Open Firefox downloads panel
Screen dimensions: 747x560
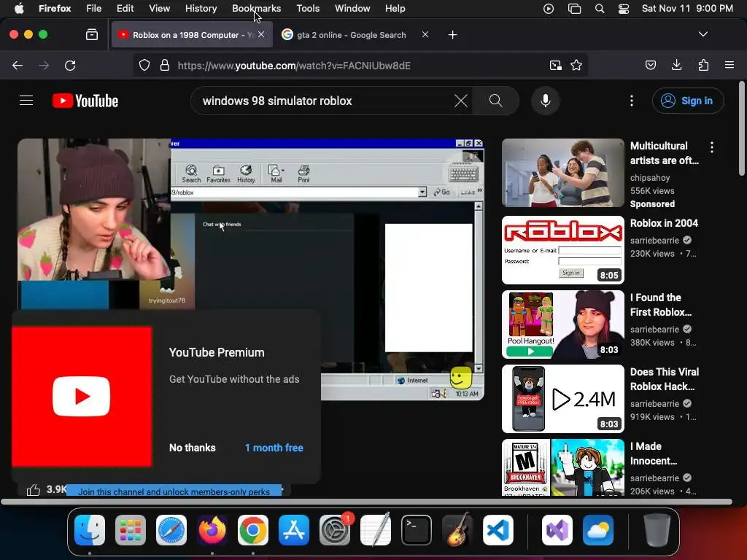[676, 65]
